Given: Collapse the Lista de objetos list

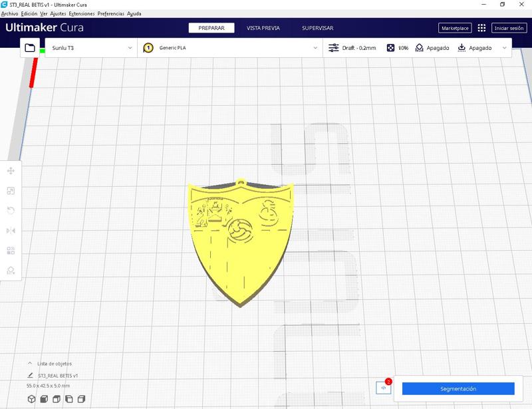Looking at the screenshot, I should (x=30, y=363).
